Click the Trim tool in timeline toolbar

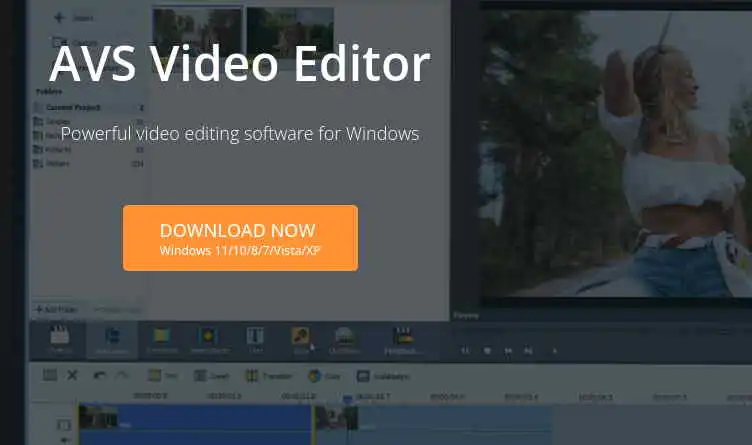coord(163,375)
